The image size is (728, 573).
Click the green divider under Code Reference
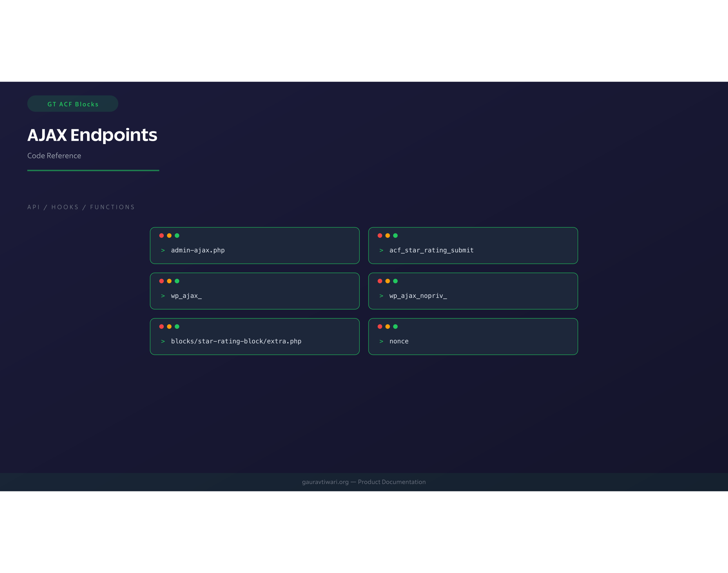coord(93,171)
